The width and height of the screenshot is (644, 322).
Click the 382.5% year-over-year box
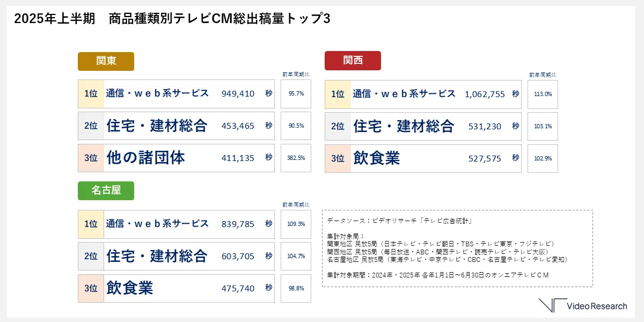[x=296, y=158]
